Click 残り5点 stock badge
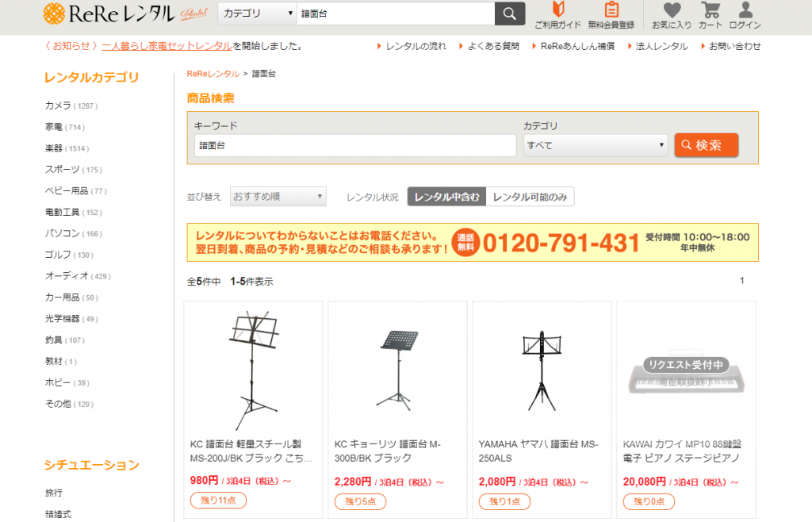Image resolution: width=812 pixels, height=522 pixels. pyautogui.click(x=361, y=501)
